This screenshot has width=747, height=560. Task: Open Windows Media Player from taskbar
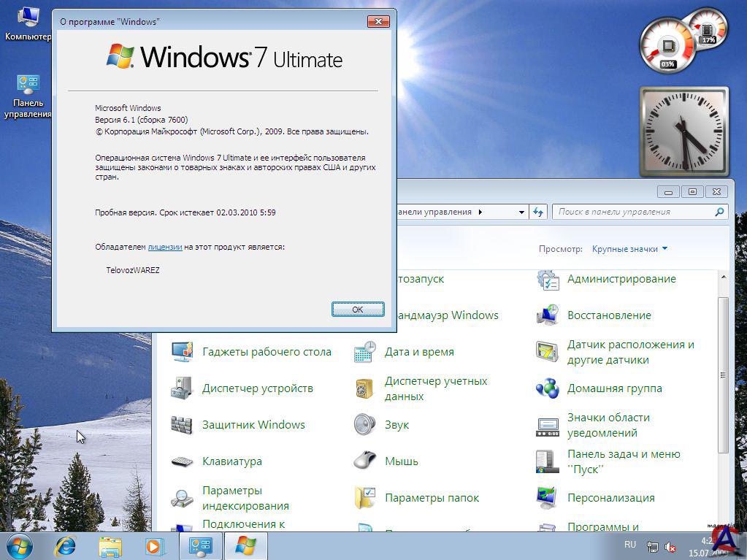point(154,545)
